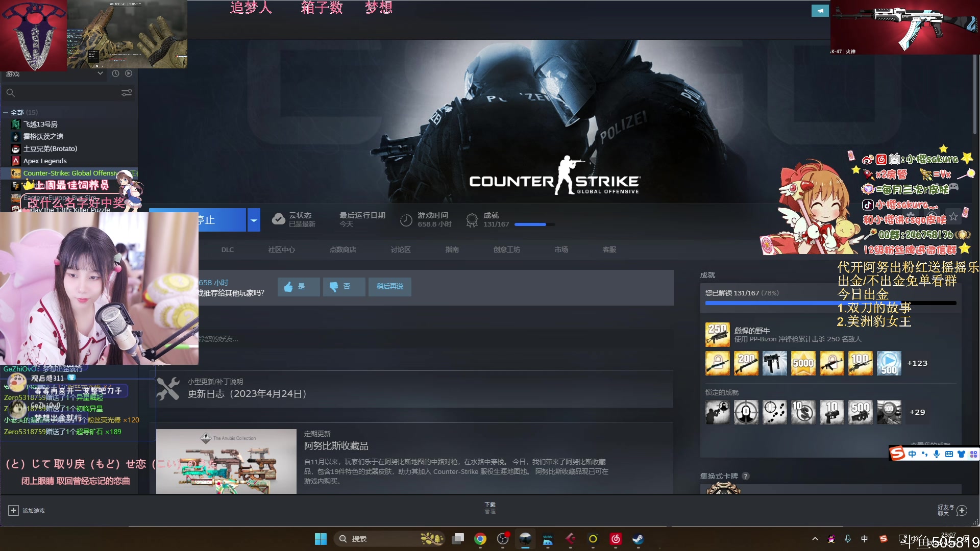Open the Anubis Collection news thumbnail
This screenshot has width=980, height=551.
226,461
